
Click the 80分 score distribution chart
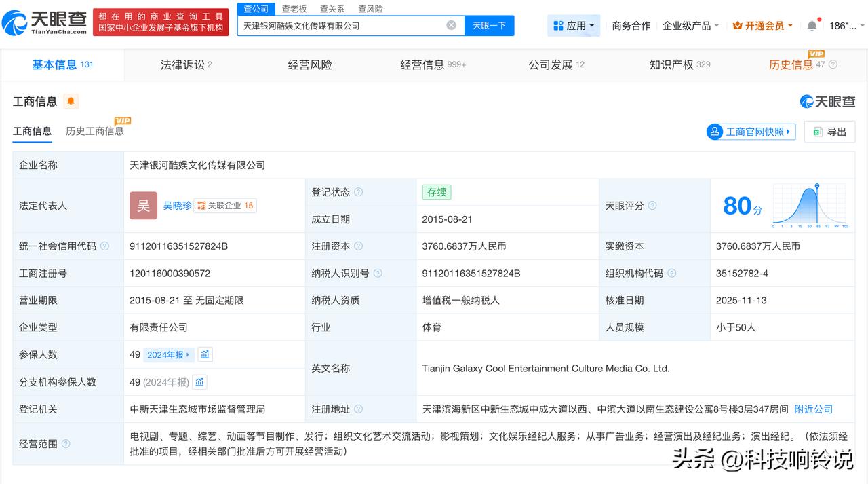[808, 206]
